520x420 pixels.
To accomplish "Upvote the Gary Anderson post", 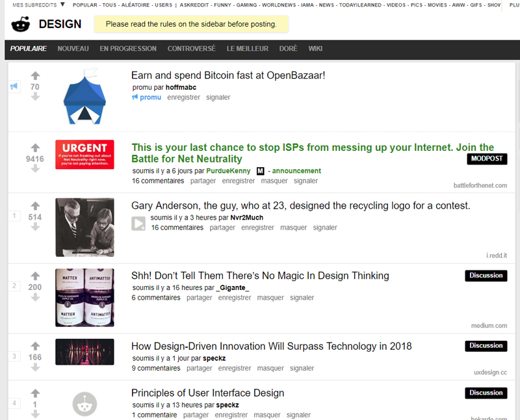I will pos(35,205).
